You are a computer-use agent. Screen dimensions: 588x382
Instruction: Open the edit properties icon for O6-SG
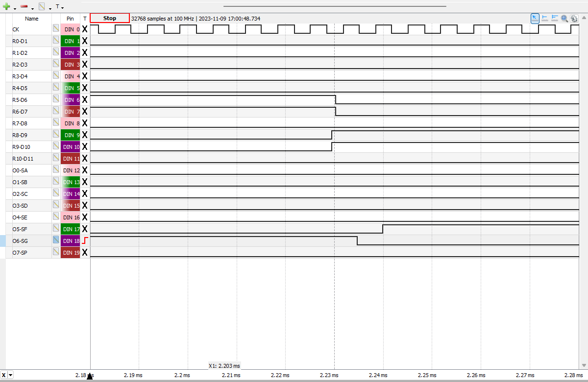(x=56, y=240)
